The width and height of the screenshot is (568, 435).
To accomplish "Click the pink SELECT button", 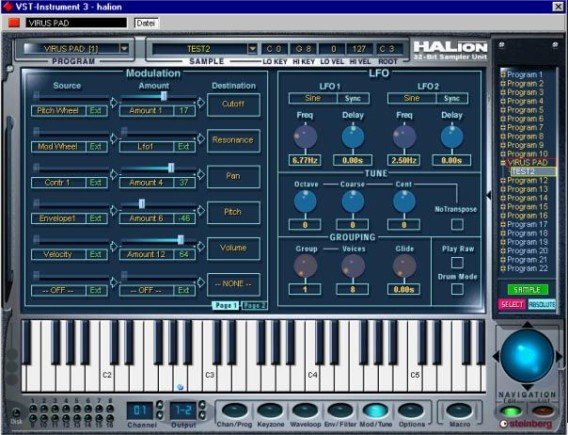I will pyautogui.click(x=512, y=304).
